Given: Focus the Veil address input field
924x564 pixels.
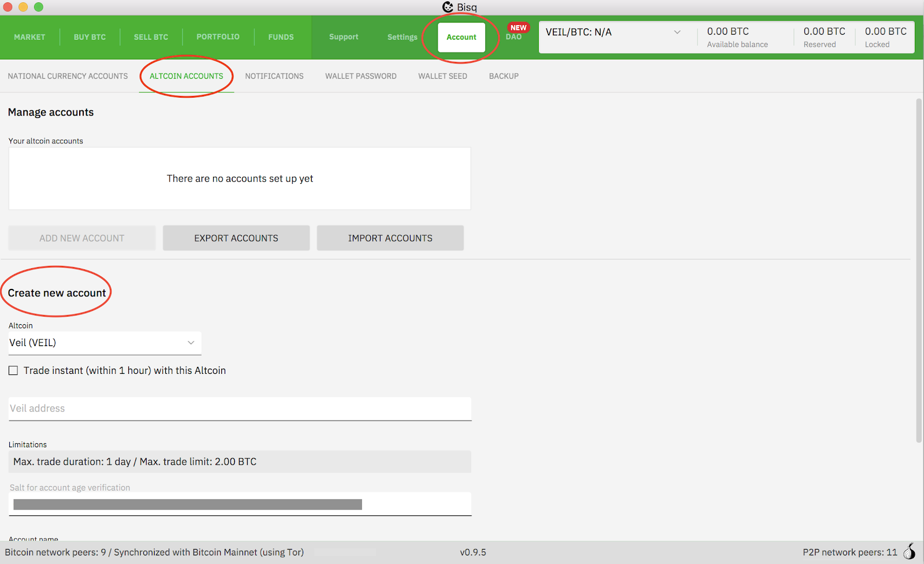Looking at the screenshot, I should click(240, 409).
